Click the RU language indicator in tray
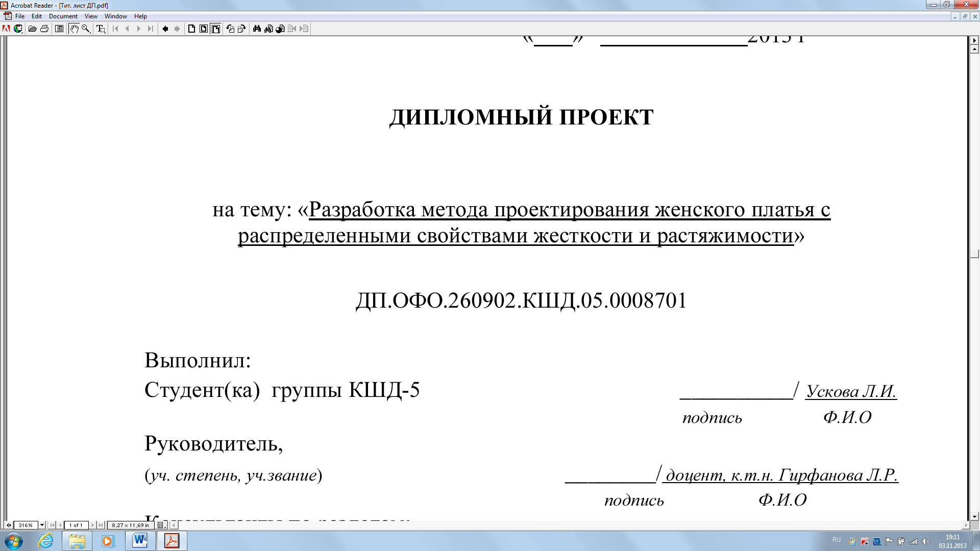Screen dimensions: 980x551 [836, 540]
